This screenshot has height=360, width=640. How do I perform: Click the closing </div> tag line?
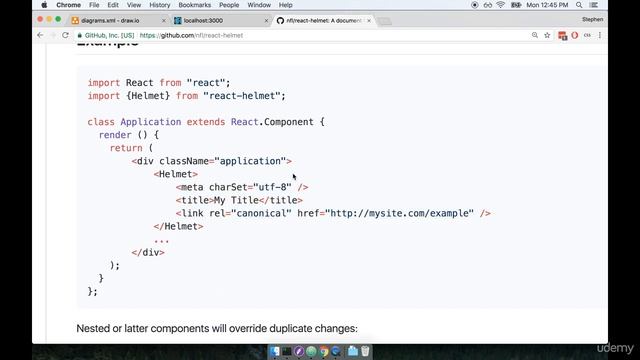tap(148, 253)
